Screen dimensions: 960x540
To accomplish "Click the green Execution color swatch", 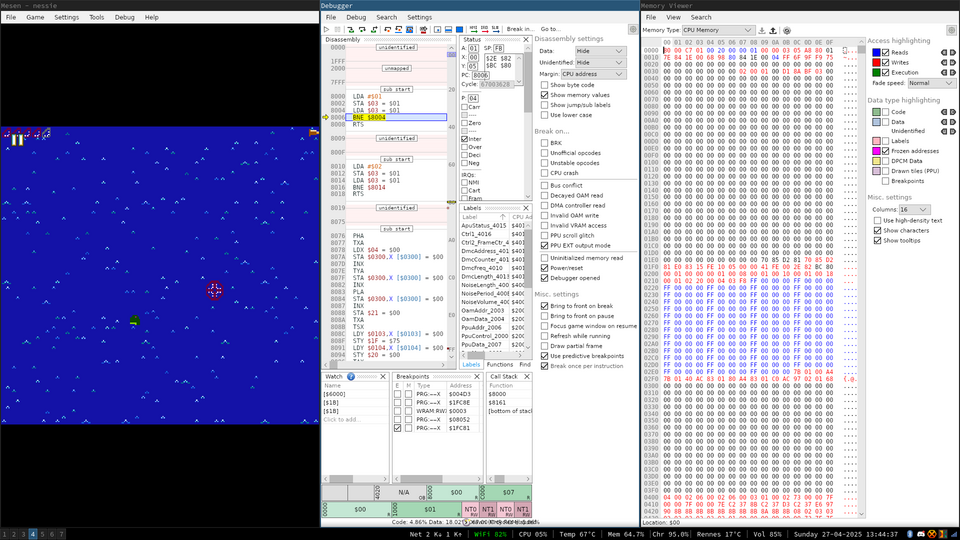I will [x=876, y=72].
